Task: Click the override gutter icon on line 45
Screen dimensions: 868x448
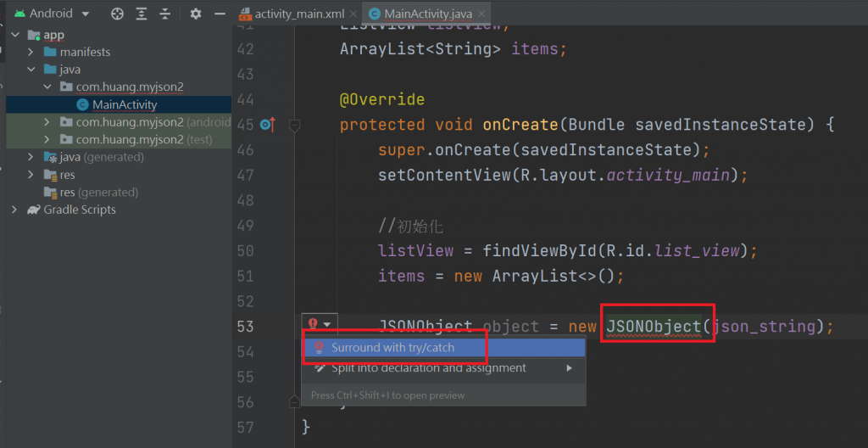Action: tap(267, 126)
